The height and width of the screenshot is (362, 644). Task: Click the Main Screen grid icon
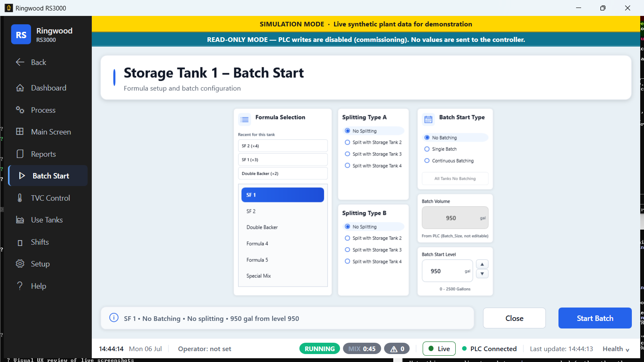pyautogui.click(x=20, y=132)
